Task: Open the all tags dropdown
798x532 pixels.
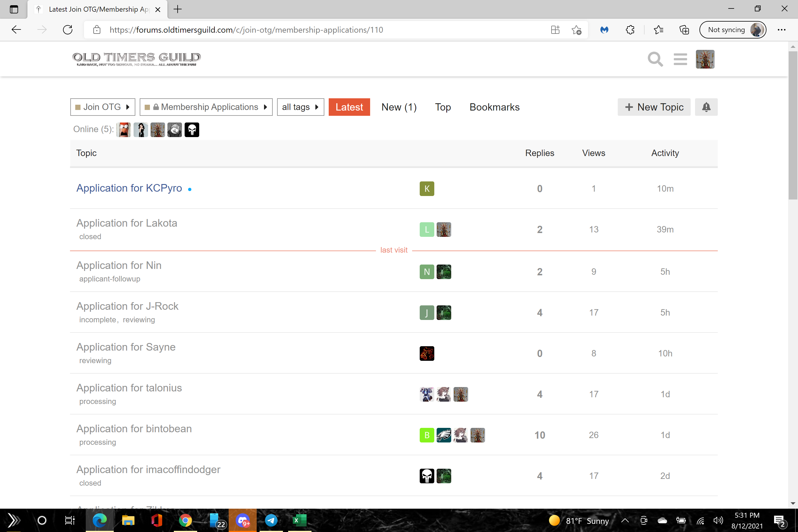Action: pos(300,107)
